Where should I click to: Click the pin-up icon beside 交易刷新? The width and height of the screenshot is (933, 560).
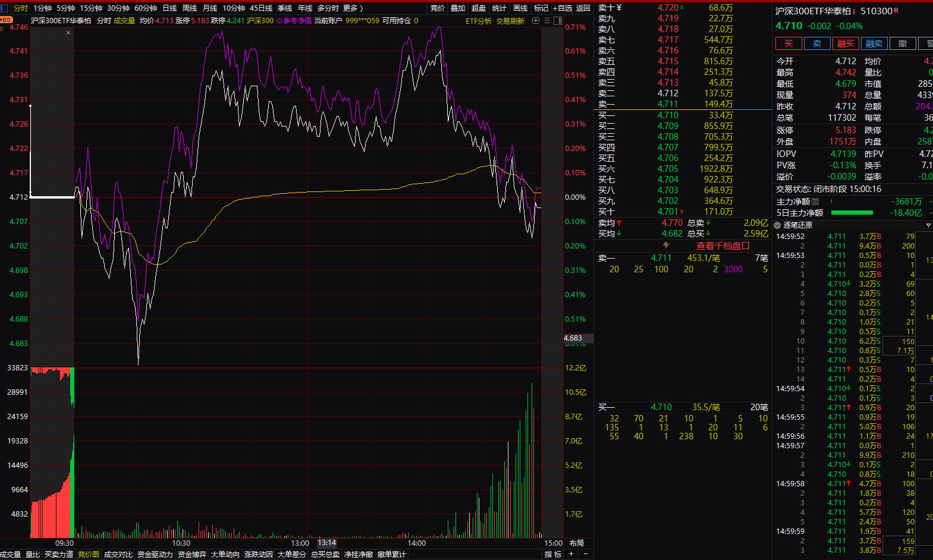tap(536, 21)
